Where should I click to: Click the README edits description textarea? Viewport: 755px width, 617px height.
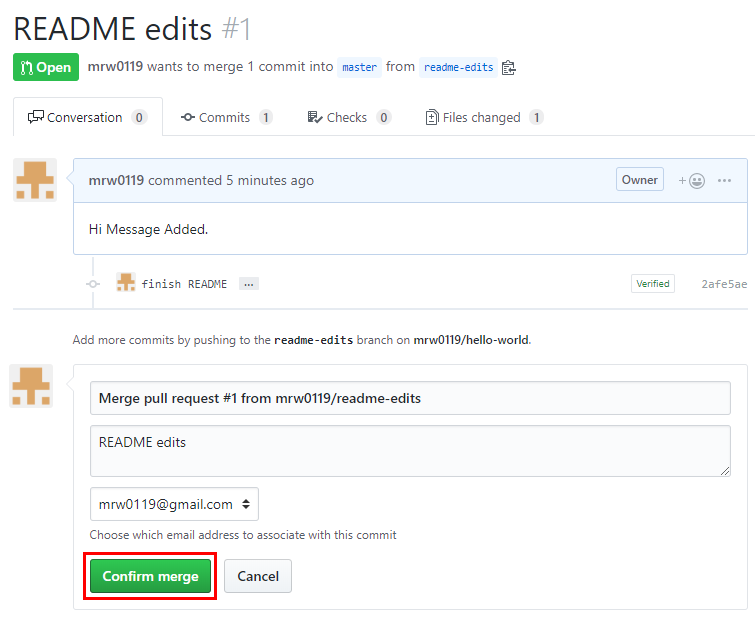pyautogui.click(x=410, y=451)
